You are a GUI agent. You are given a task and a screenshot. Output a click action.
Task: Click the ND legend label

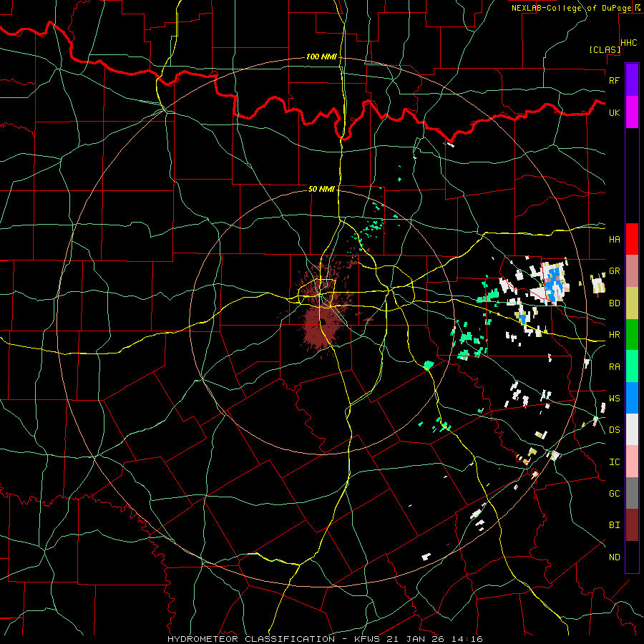click(x=615, y=557)
